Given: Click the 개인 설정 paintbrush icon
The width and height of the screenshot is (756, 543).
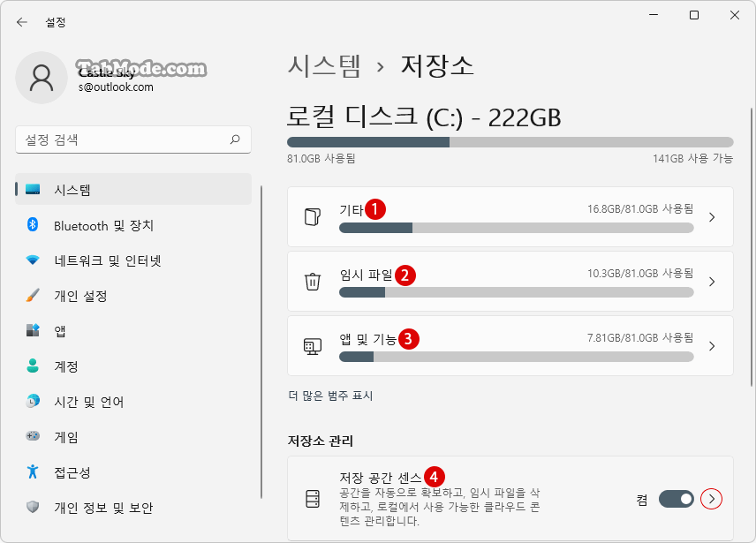Looking at the screenshot, I should point(33,296).
